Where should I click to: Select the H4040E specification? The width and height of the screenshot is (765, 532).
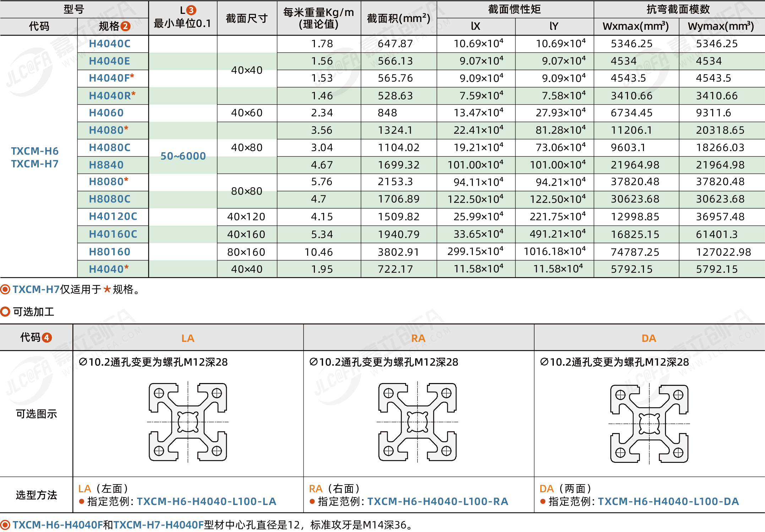point(109,61)
